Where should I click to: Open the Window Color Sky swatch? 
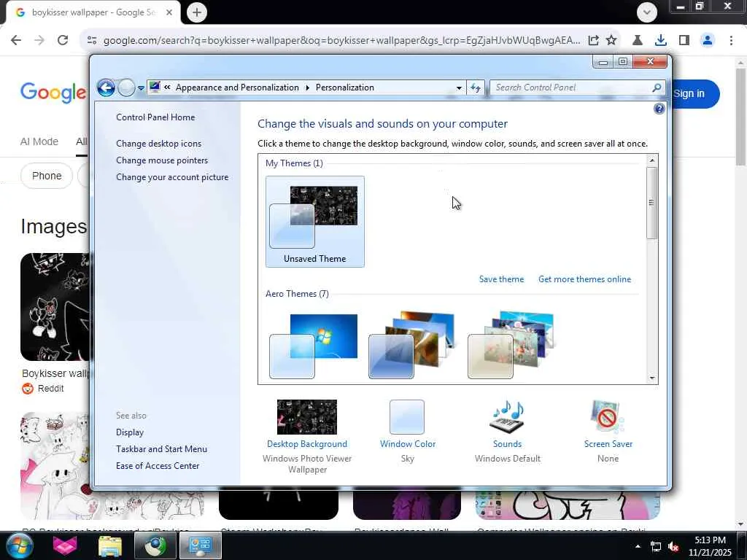[x=407, y=417]
